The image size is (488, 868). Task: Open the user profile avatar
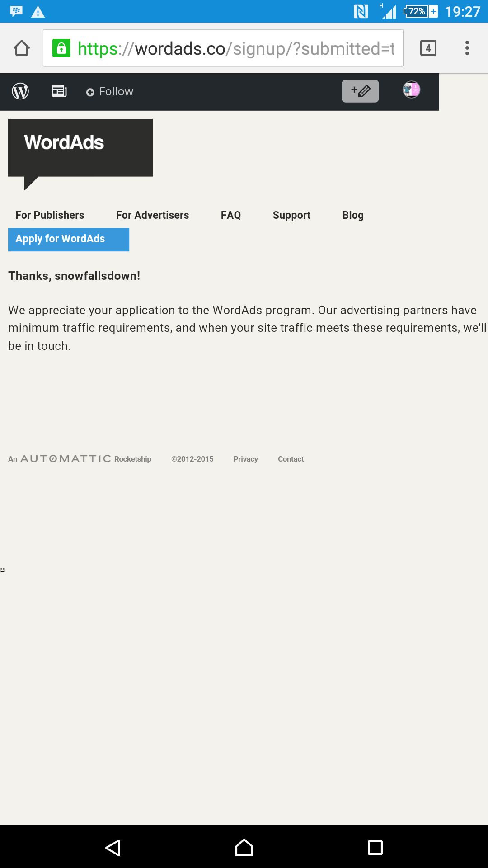point(411,90)
